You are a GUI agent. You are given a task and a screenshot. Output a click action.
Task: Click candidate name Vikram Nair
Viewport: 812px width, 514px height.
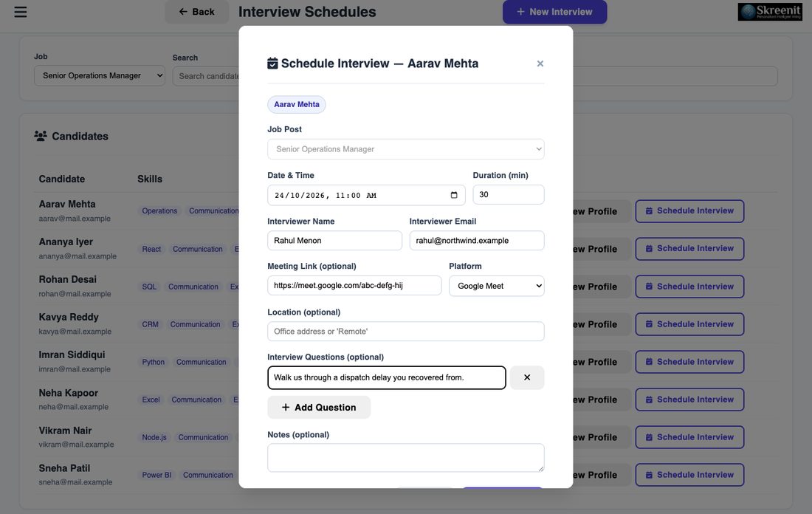65,431
